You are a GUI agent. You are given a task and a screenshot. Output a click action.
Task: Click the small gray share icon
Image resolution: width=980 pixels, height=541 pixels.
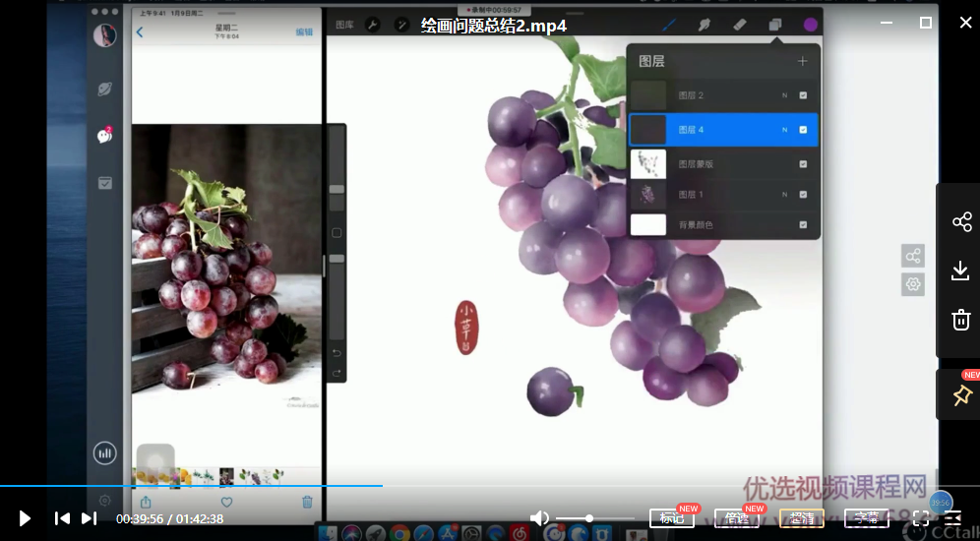tap(913, 256)
